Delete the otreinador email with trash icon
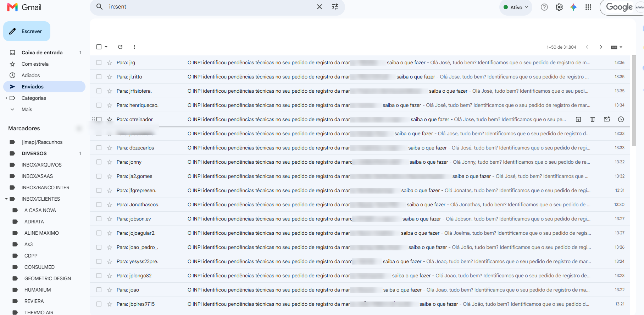This screenshot has width=644, height=315. 593,119
